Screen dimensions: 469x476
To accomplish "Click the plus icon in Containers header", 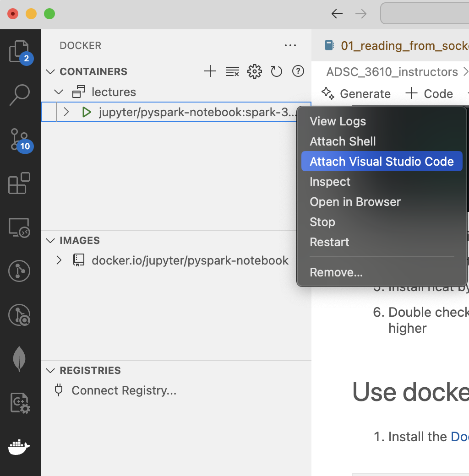I will coord(210,71).
